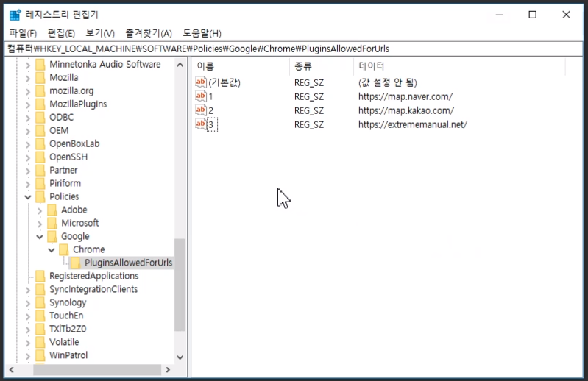Click the string icon of value 1

pos(201,96)
